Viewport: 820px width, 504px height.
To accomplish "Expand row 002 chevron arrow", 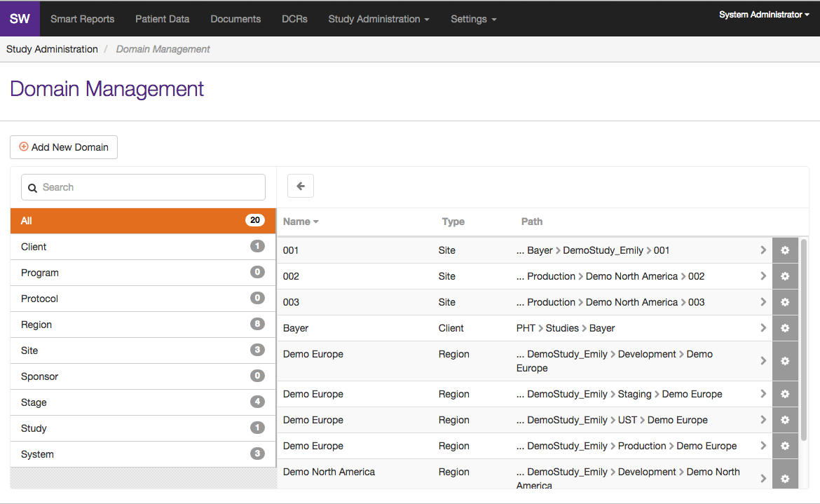I will 763,276.
